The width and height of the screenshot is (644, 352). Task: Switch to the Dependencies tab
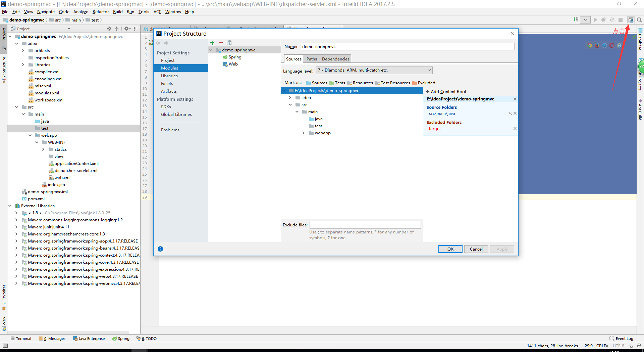click(x=336, y=59)
